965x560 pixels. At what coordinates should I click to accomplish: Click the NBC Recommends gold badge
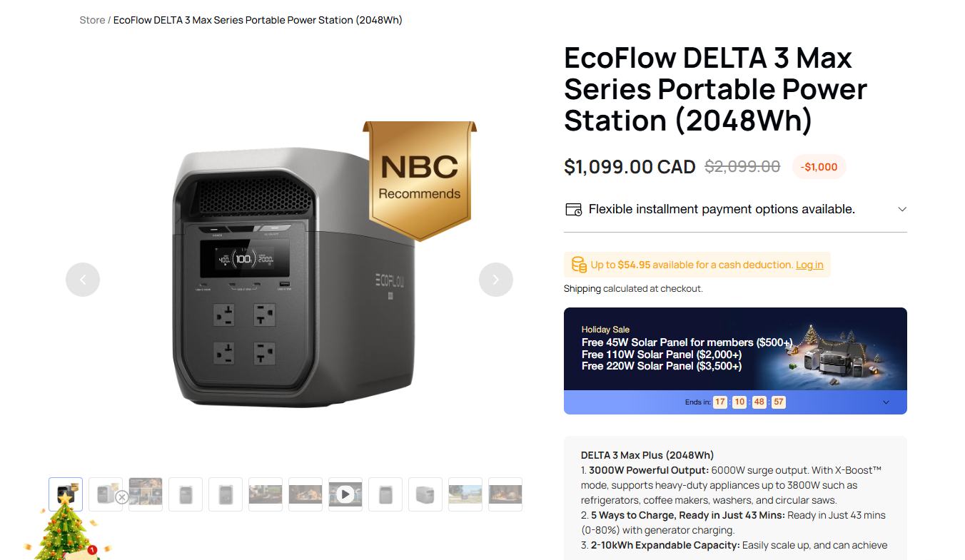tap(419, 178)
